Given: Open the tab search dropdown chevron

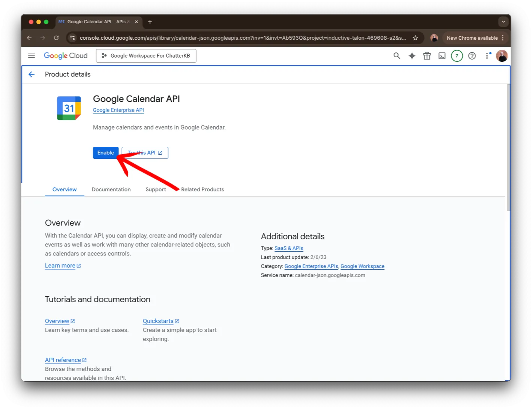Looking at the screenshot, I should [x=503, y=22].
